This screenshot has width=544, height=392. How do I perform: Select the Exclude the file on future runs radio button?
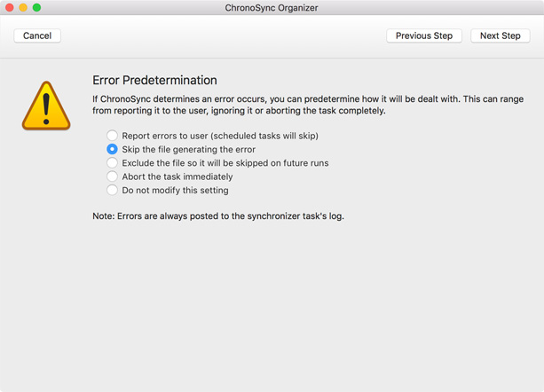tap(112, 162)
